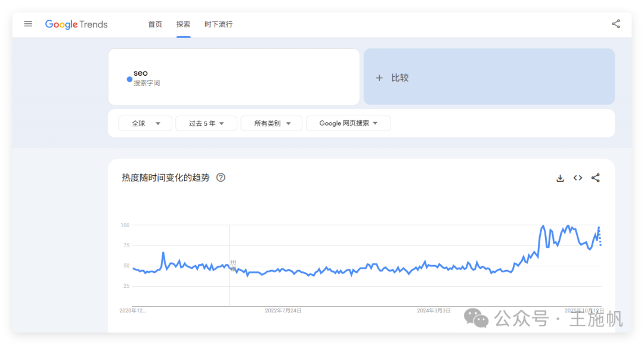Open the share options at top right

click(615, 24)
